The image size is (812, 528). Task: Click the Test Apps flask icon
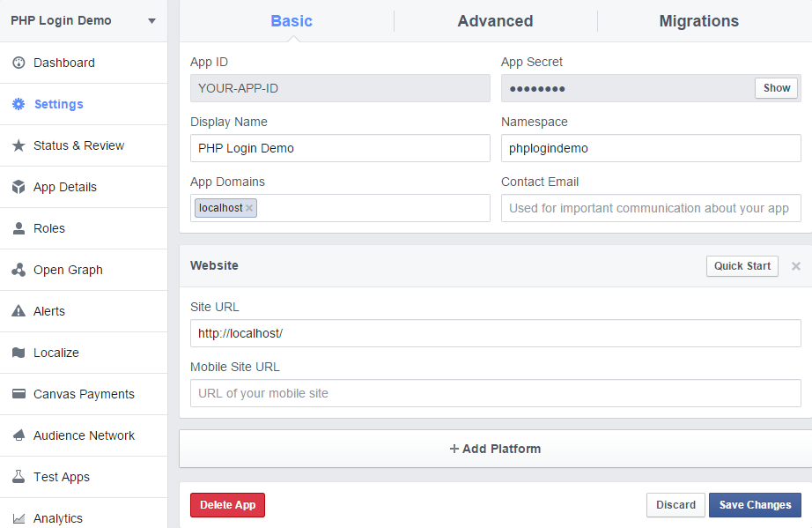18,477
